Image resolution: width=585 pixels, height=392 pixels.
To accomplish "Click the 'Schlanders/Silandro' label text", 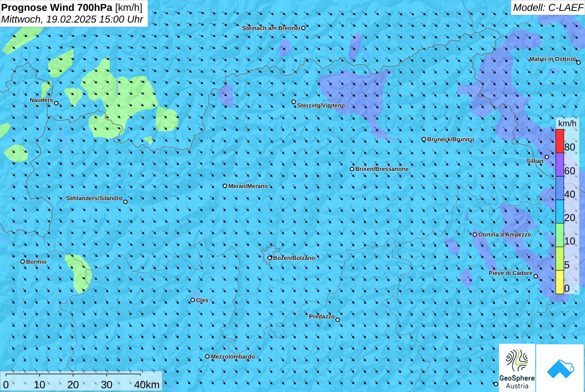I will tap(94, 198).
